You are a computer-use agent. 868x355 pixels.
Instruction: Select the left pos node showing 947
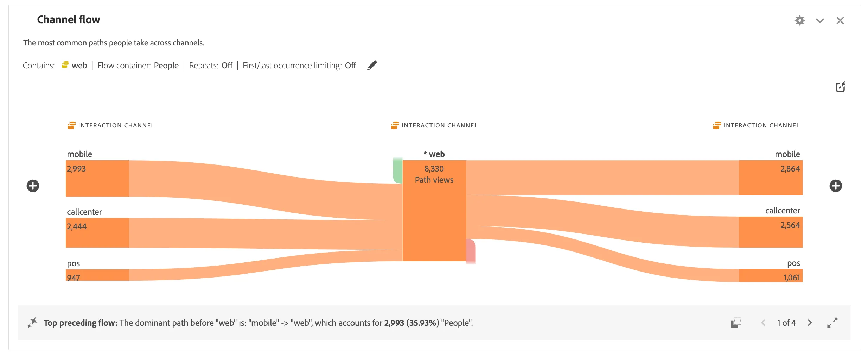pyautogui.click(x=97, y=275)
